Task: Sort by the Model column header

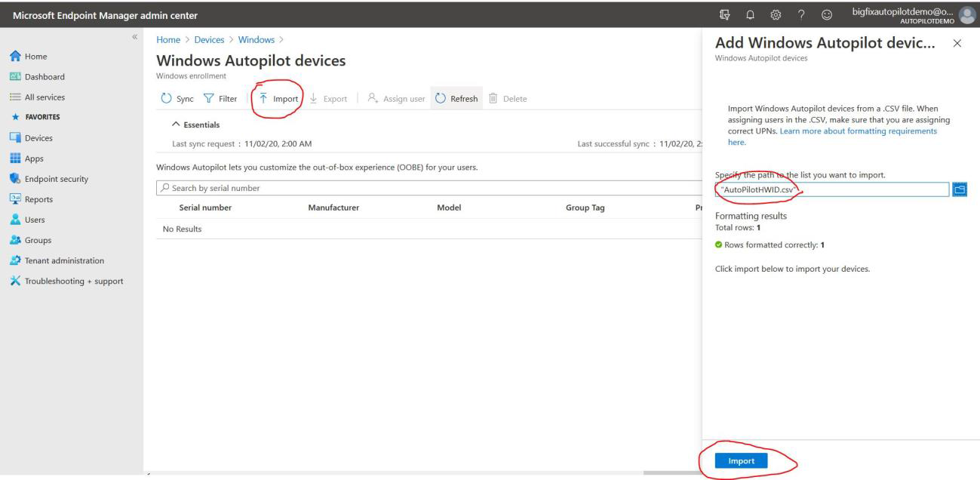Action: [x=449, y=208]
